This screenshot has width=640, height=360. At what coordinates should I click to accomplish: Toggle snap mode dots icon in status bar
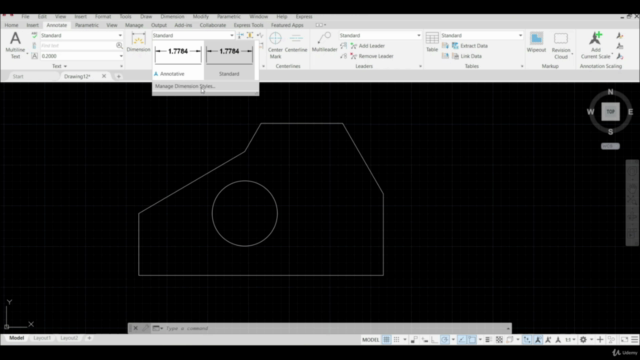click(x=396, y=340)
